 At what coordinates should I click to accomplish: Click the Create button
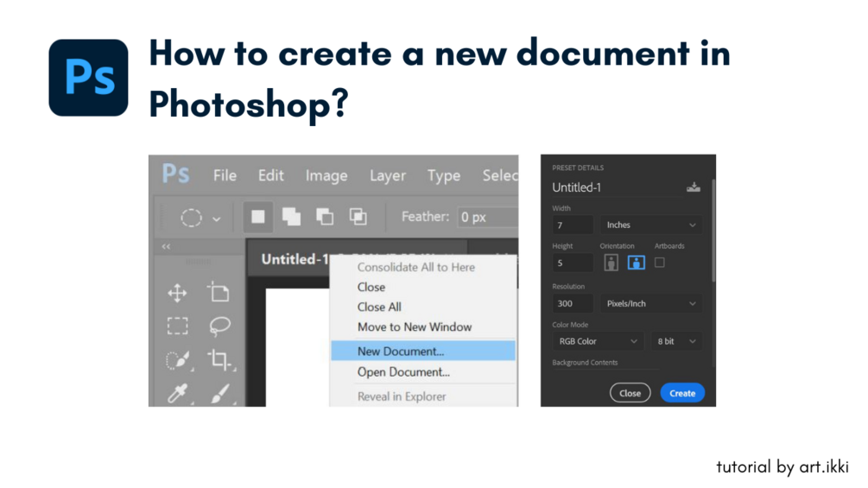click(x=682, y=393)
